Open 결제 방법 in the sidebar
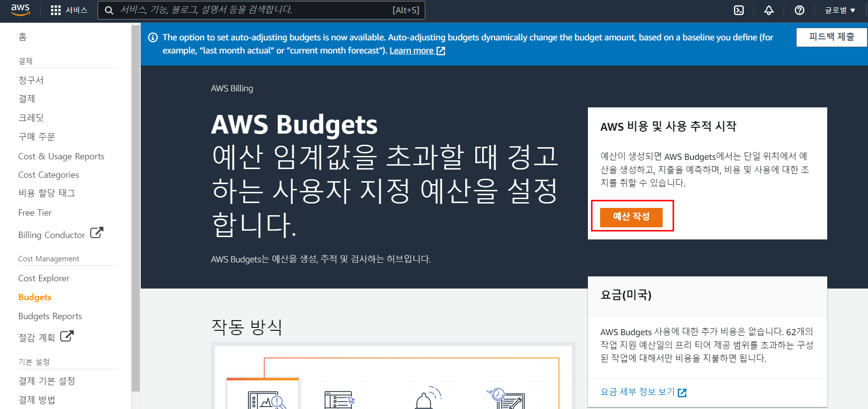Viewport: 868px width, 409px height. click(x=36, y=400)
